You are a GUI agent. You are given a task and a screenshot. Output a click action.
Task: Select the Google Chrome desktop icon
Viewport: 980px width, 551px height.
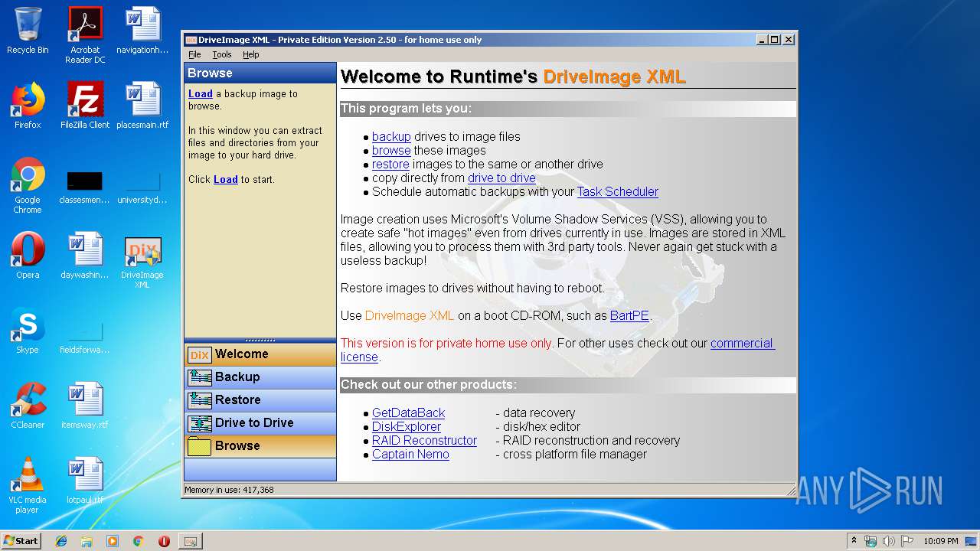pos(28,186)
